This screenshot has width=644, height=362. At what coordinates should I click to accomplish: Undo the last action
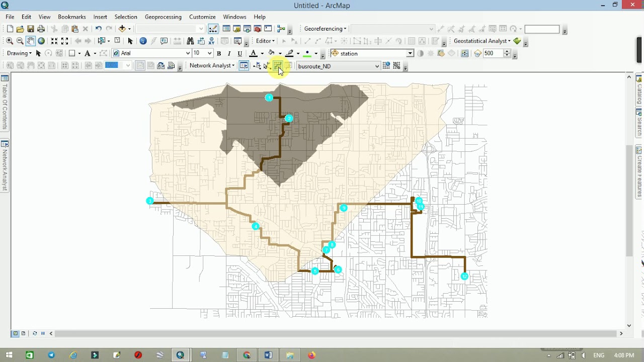(98, 29)
